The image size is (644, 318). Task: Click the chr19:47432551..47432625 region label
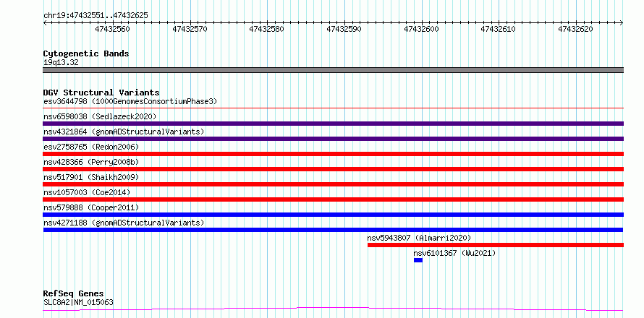pos(96,16)
